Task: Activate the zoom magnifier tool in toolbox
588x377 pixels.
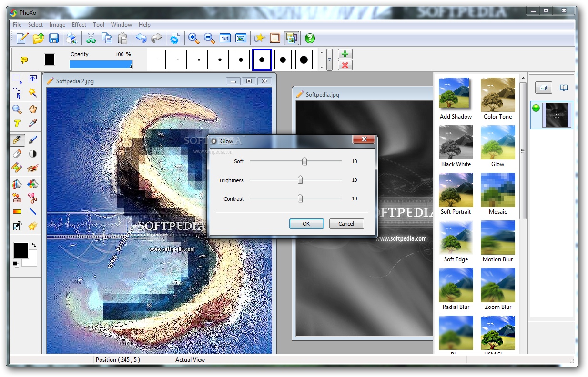Action: (17, 109)
